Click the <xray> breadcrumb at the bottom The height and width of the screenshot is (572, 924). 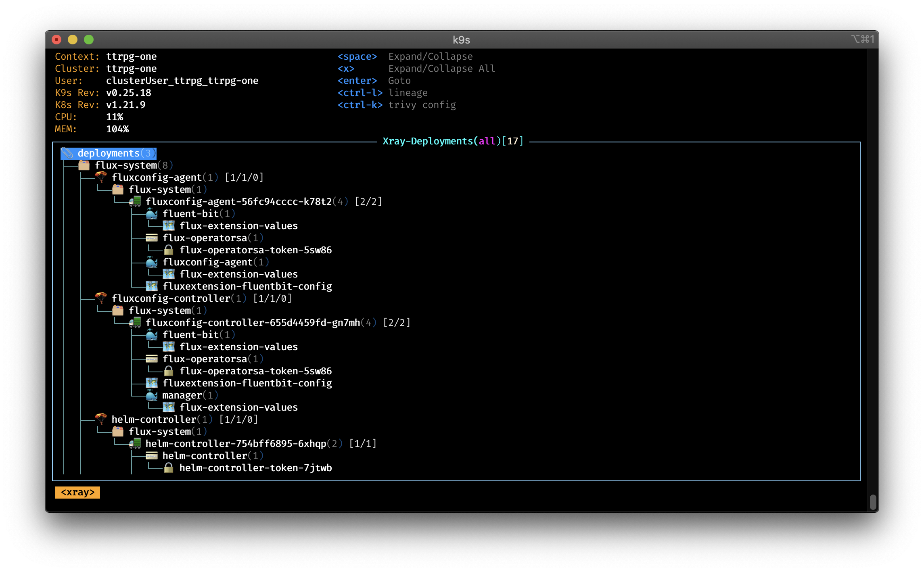(x=77, y=493)
